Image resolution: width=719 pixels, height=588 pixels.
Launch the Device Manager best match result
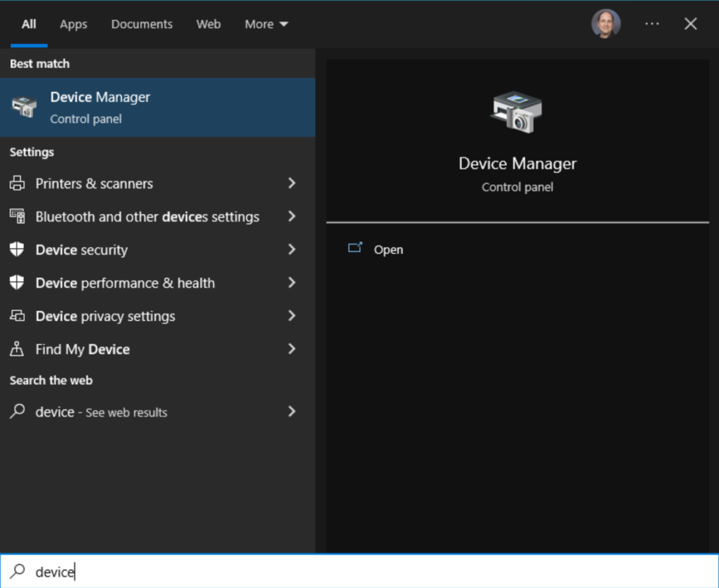pyautogui.click(x=158, y=107)
